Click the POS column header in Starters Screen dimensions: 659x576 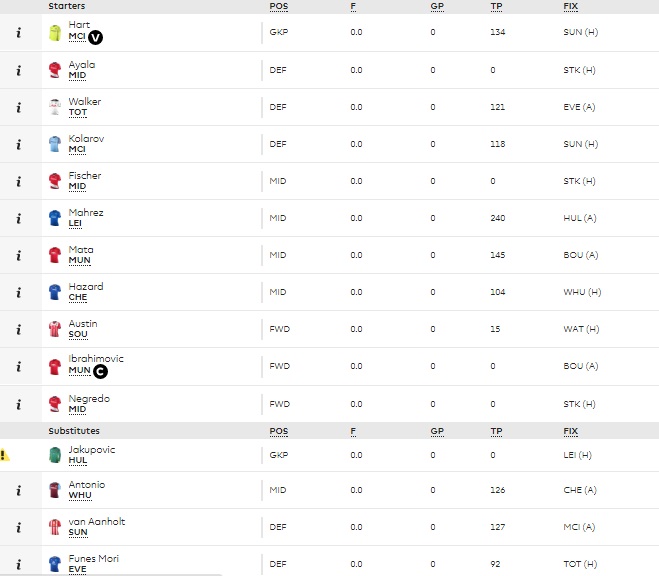[x=279, y=6]
